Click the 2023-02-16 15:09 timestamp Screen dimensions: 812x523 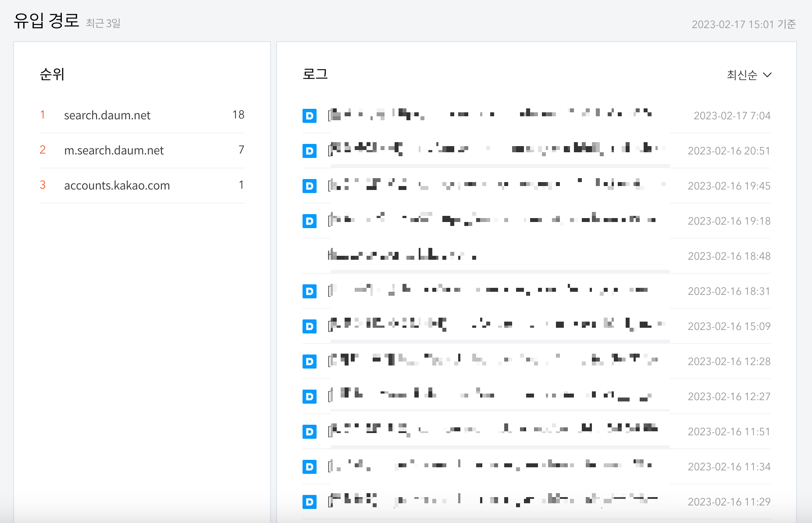(729, 326)
